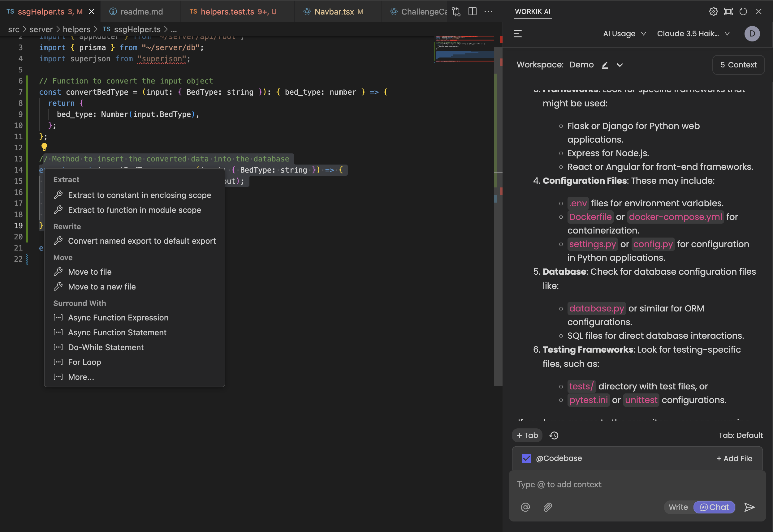
Task: Open the Workik hamburger menu
Action: click(x=518, y=34)
